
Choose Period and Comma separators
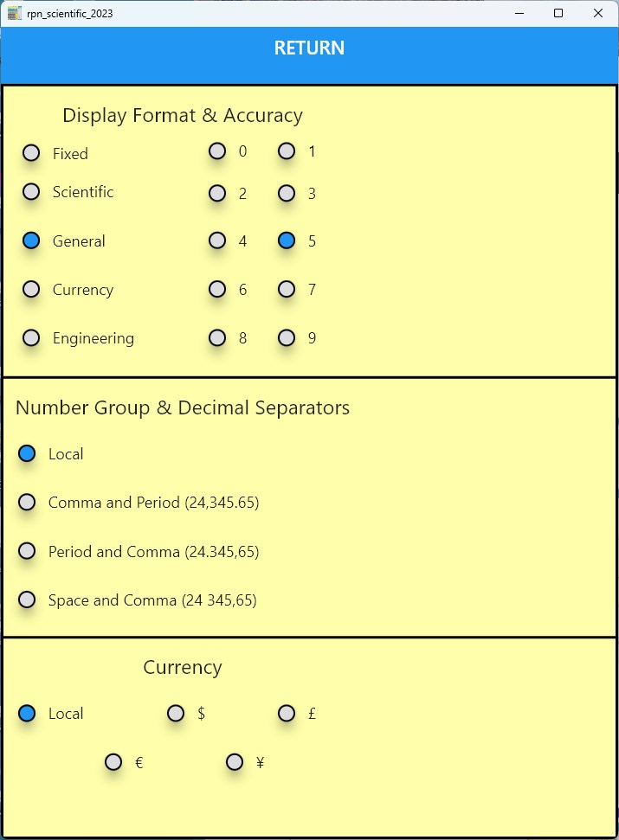pyautogui.click(x=28, y=551)
